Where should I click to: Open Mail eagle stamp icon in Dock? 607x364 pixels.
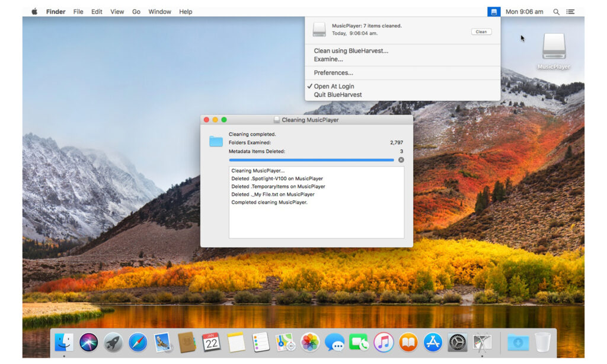(x=162, y=342)
